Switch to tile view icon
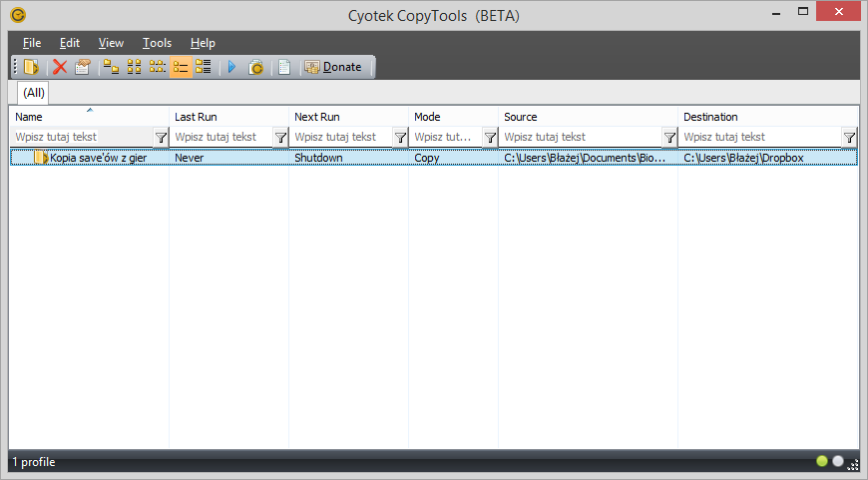The height and width of the screenshot is (480, 868). pos(204,67)
